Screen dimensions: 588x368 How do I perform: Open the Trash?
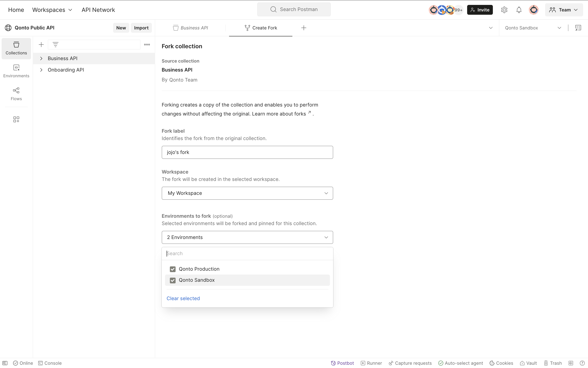coord(553,363)
